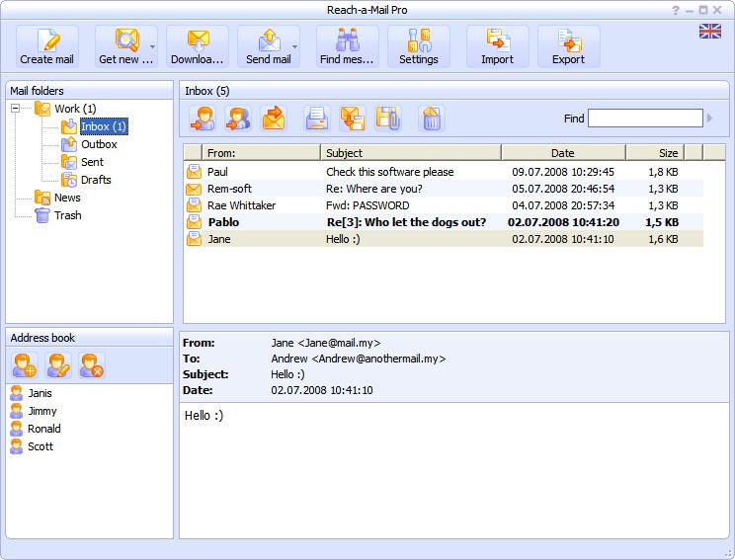Click the save attachment floppy icon
Screen dimensions: 735x560
tap(388, 119)
